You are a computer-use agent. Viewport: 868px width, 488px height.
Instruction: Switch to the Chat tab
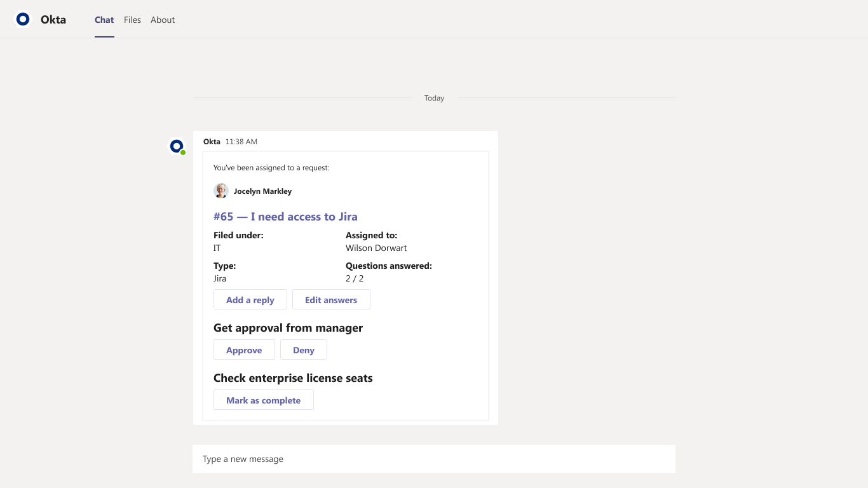click(x=104, y=20)
